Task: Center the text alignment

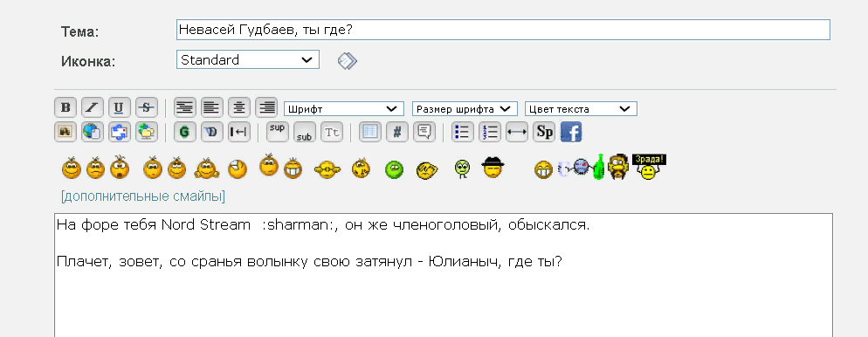Action: (239, 107)
